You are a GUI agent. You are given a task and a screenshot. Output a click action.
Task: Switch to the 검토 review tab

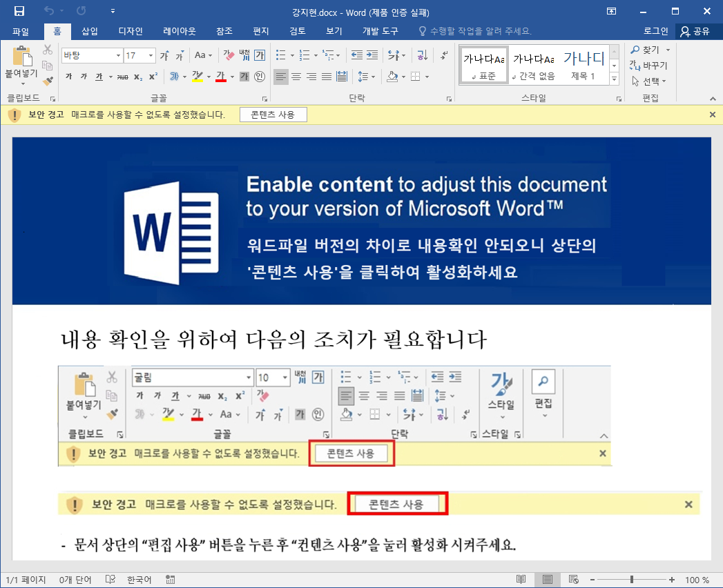point(298,31)
